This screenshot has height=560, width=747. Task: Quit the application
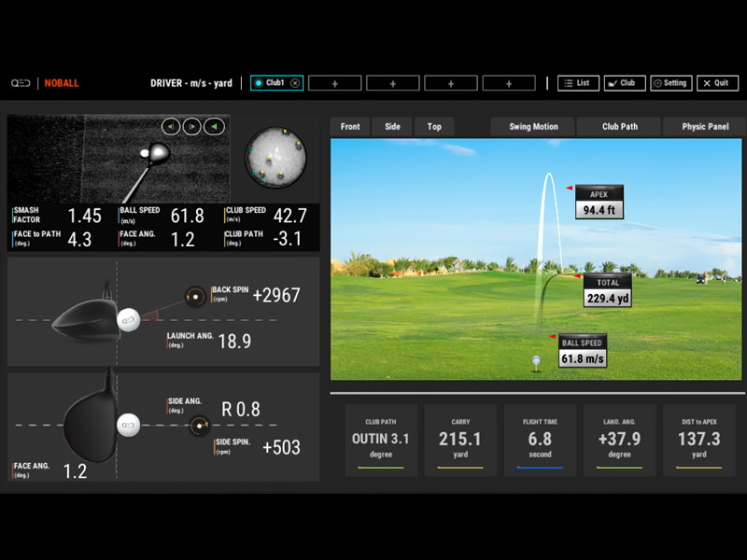pos(717,83)
